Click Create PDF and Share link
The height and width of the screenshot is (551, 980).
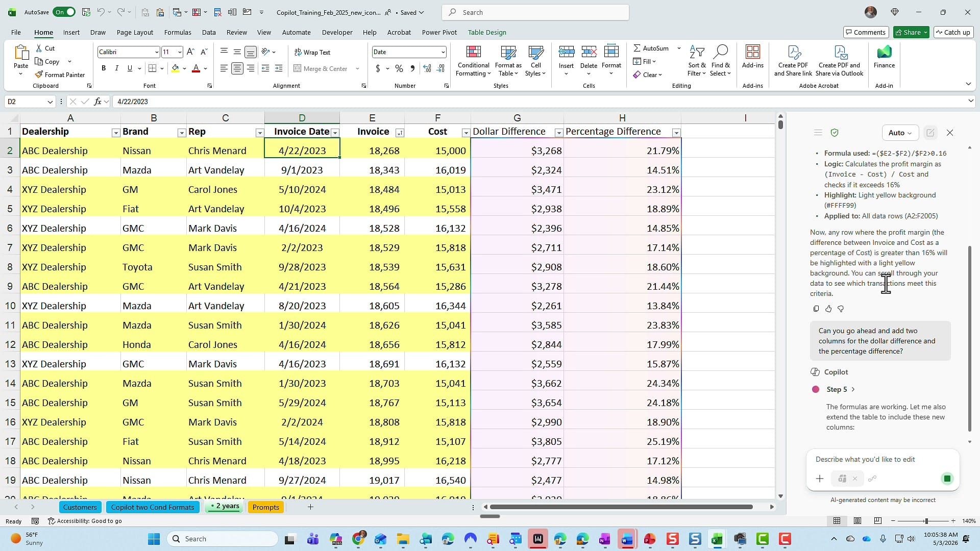[x=793, y=61]
